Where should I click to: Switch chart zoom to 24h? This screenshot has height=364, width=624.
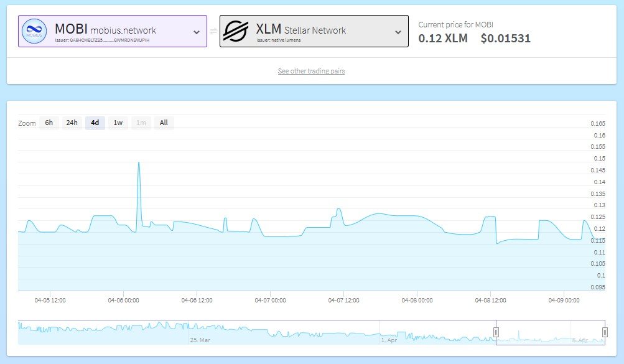[72, 123]
